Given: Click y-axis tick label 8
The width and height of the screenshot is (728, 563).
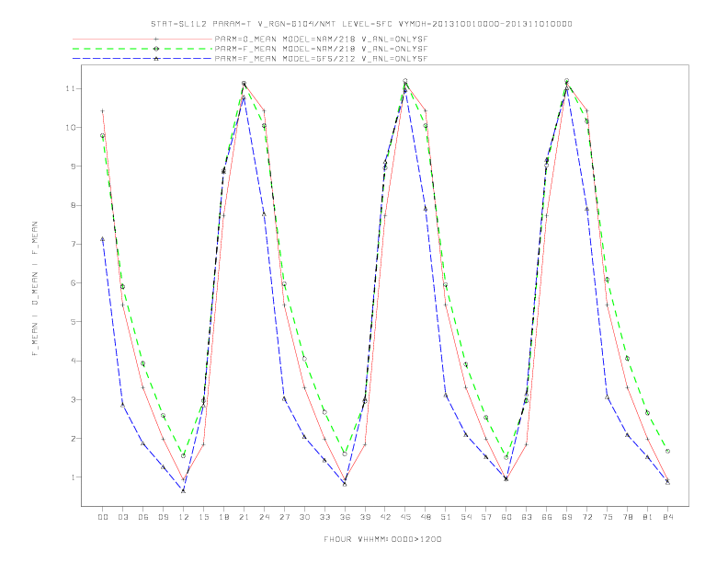Looking at the screenshot, I should [x=73, y=205].
